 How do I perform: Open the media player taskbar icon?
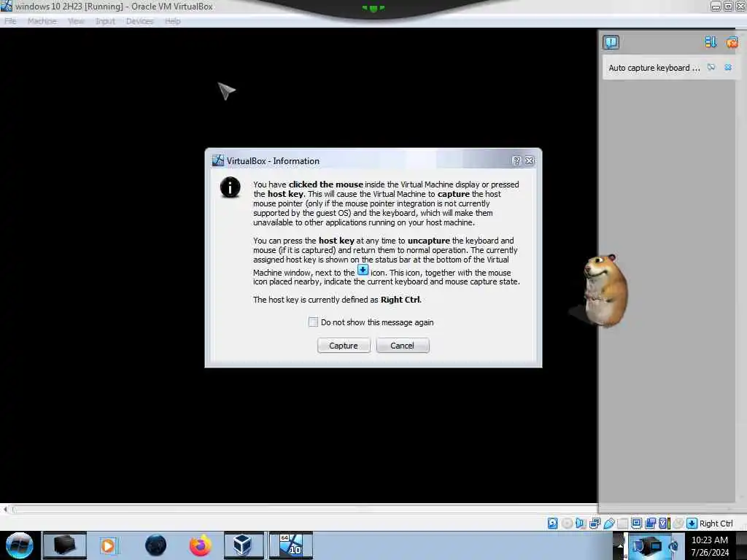point(108,545)
